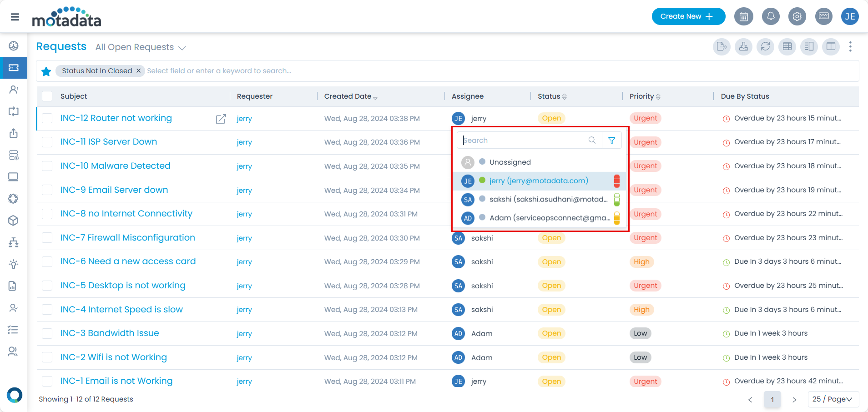
Task: Open the chat support circle icon
Action: coord(15,395)
